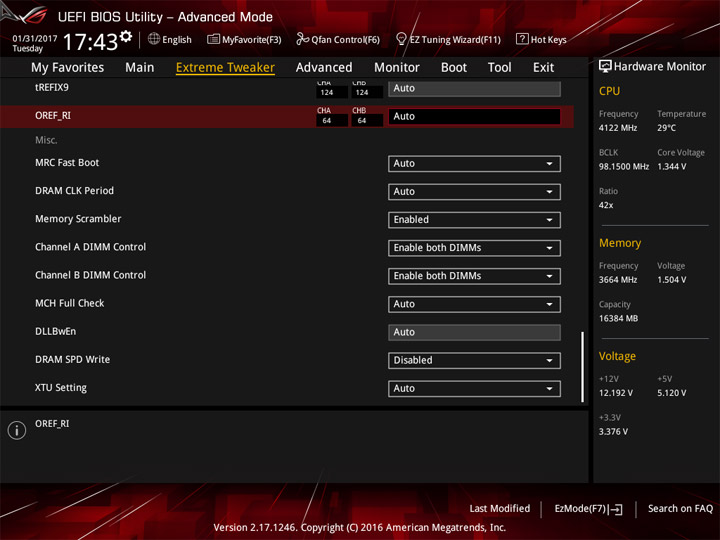The image size is (720, 540).
Task: Switch to My Favorites tab
Action: (68, 68)
